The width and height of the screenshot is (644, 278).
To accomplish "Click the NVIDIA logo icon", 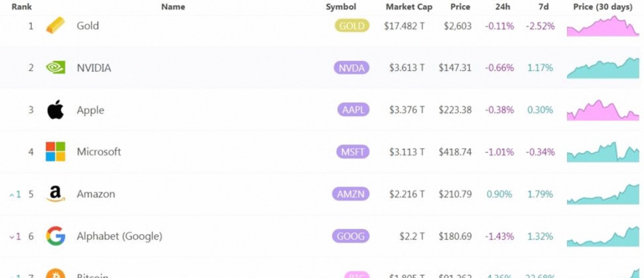I will (x=55, y=68).
